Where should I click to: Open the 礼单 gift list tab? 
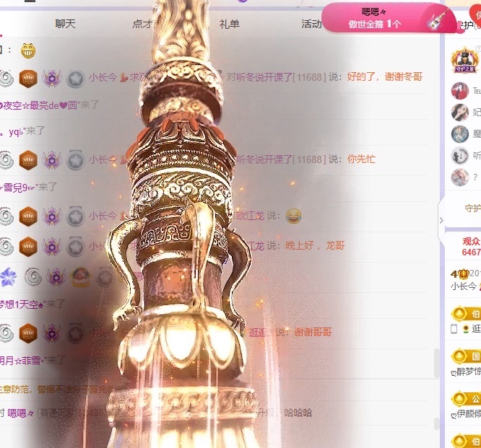click(229, 24)
